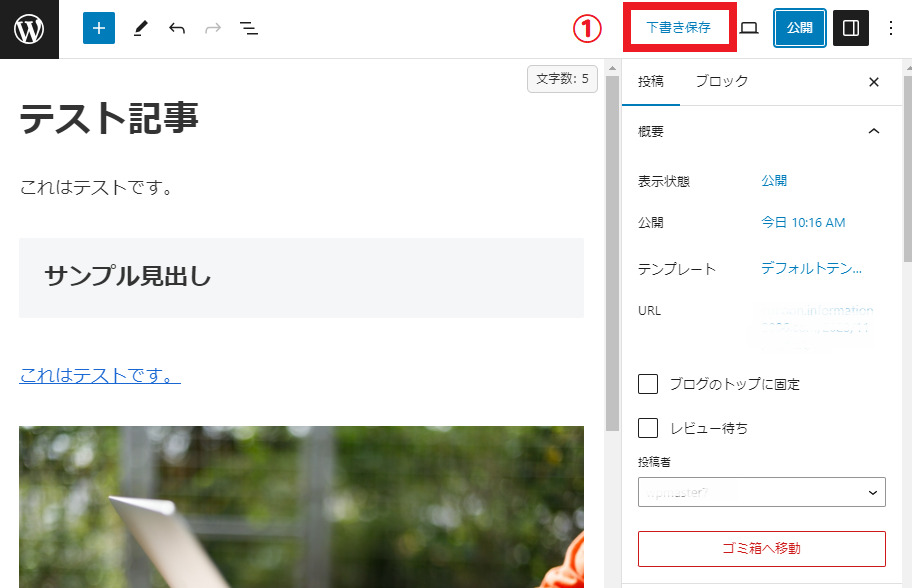The width and height of the screenshot is (912, 588).
Task: Click the ゴミ箱へ移動 button
Action: 761,549
